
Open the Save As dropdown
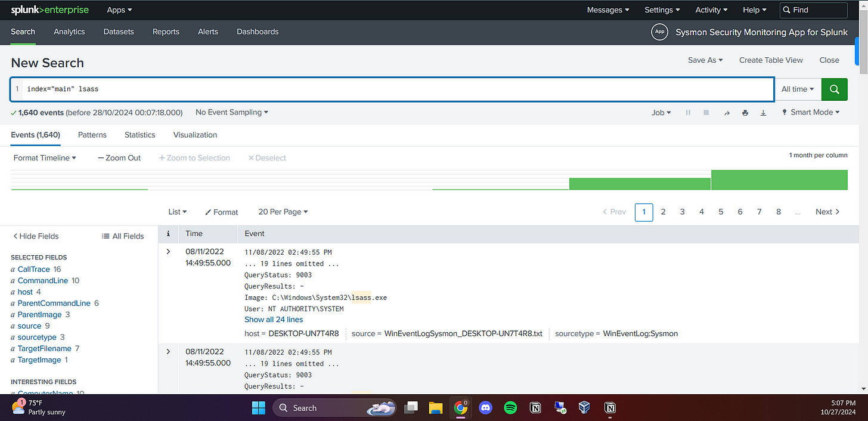[705, 60]
